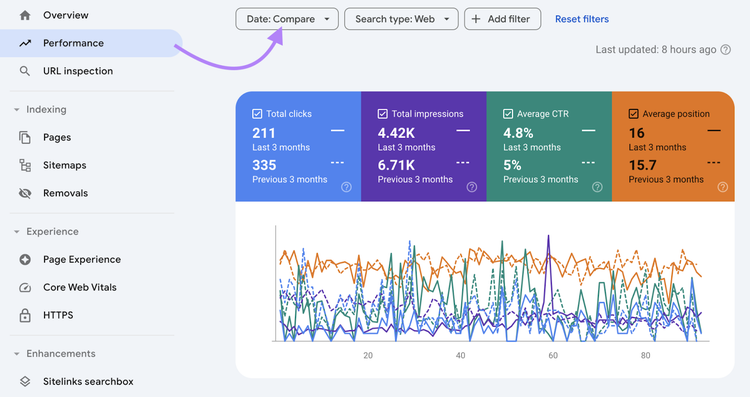Viewport: 750px width, 397px height.
Task: Click the 335 previous clicks value
Action: click(264, 165)
